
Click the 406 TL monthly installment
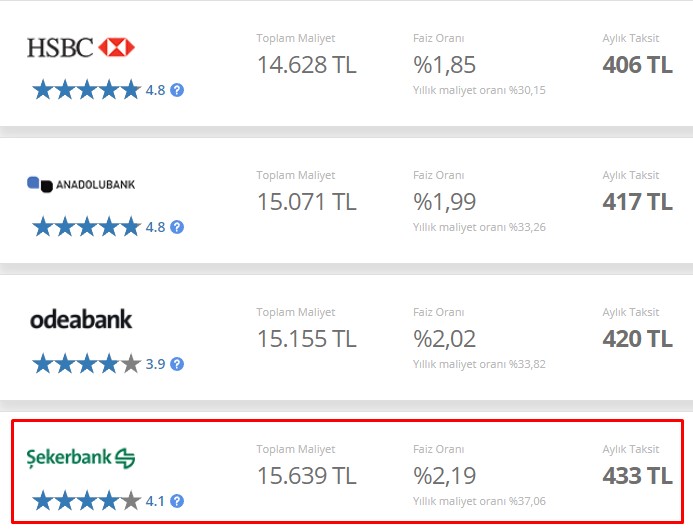coord(637,65)
